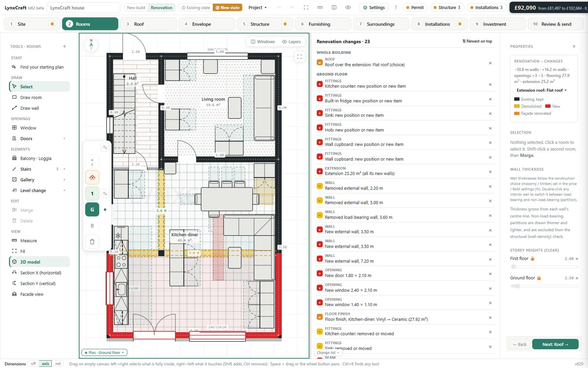Open the Settings button

point(374,7)
